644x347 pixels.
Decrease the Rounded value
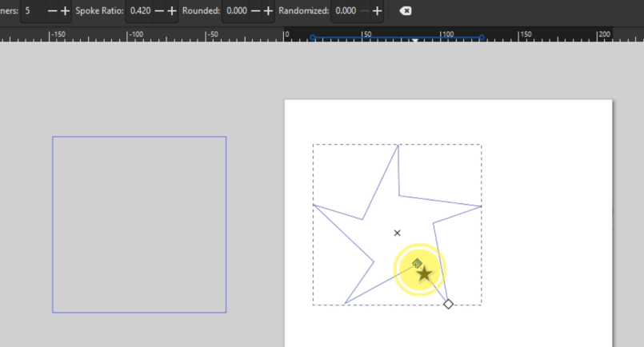point(255,11)
